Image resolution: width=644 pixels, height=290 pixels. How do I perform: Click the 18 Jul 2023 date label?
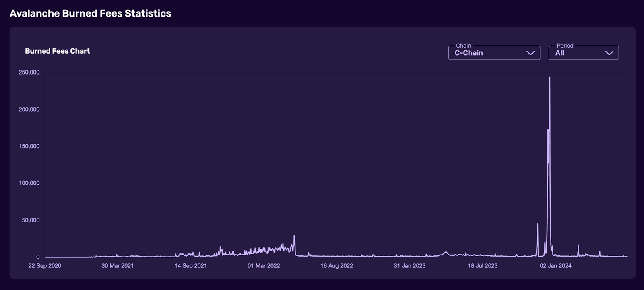483,266
